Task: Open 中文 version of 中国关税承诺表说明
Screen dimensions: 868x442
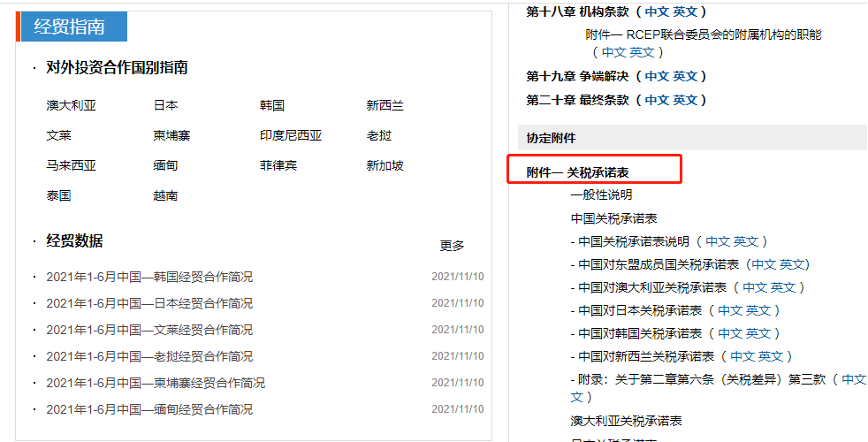Action: (x=718, y=241)
